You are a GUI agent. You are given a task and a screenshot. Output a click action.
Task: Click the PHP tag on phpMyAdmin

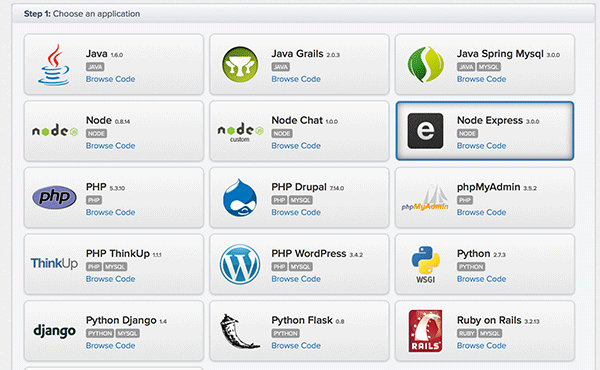(x=465, y=200)
